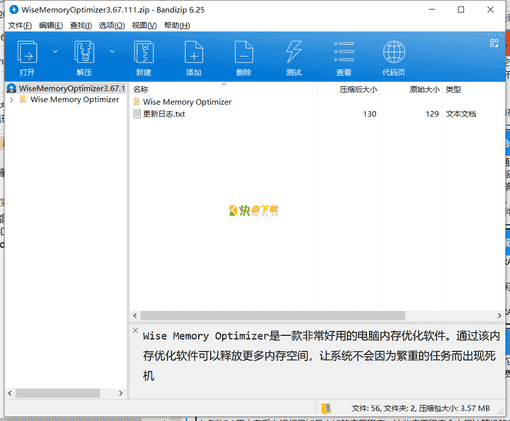Click the Extract (解压) toolbar icon
This screenshot has height=421, width=510.
pyautogui.click(x=84, y=52)
